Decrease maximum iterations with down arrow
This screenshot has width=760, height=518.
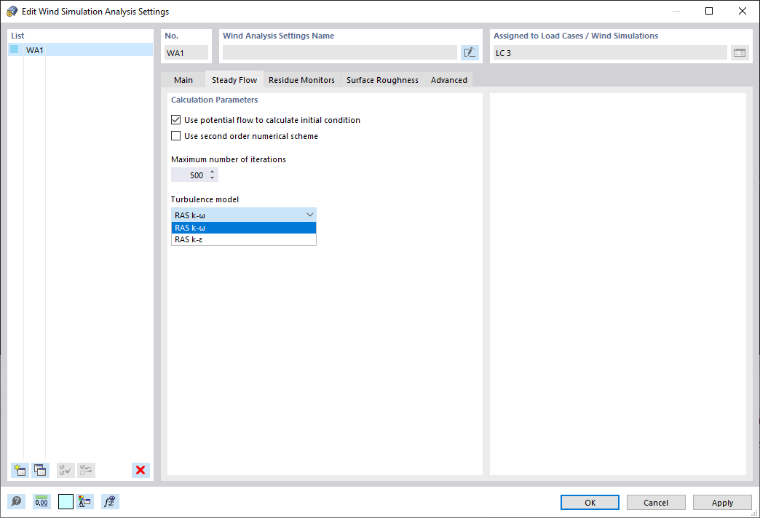[x=212, y=178]
